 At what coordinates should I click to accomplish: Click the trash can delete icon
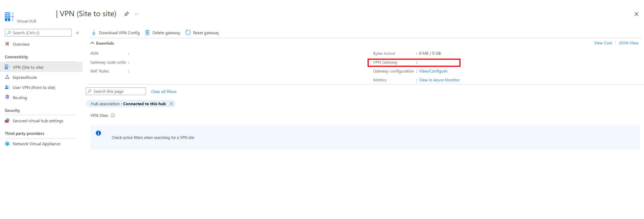[147, 32]
